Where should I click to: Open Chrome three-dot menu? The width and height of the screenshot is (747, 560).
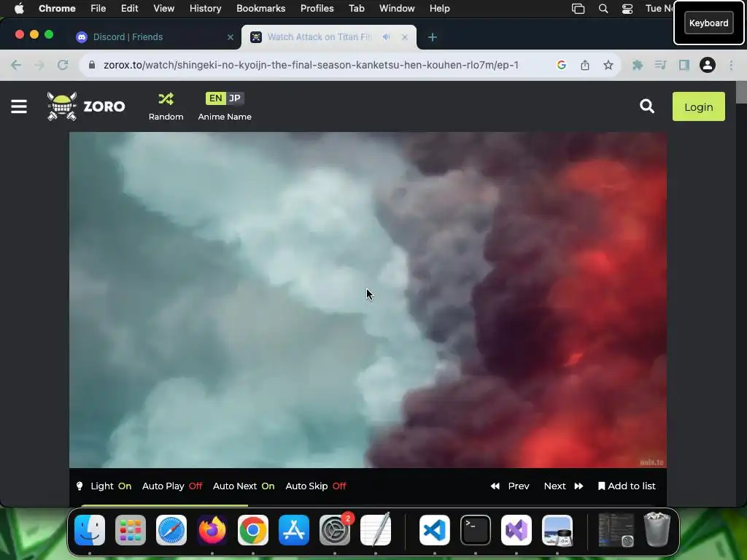(731, 65)
